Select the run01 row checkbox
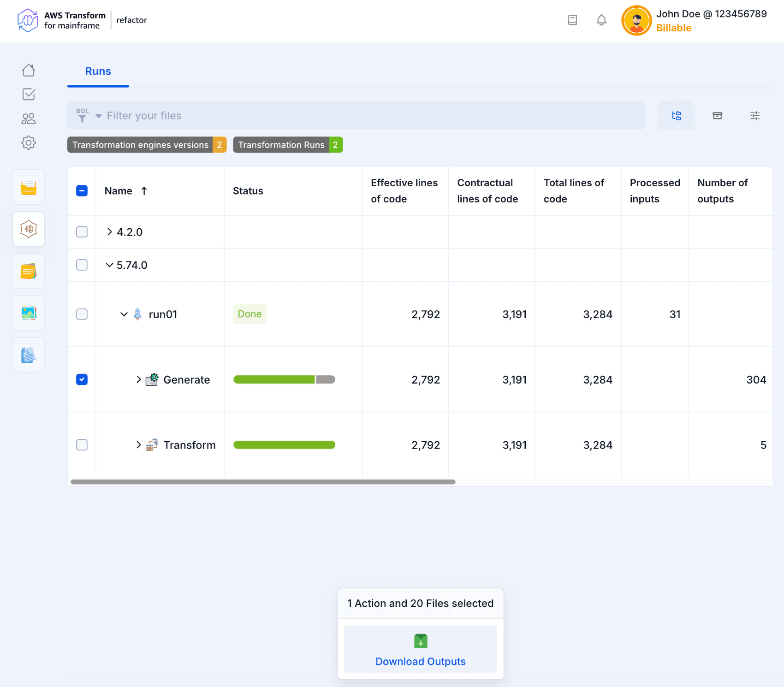This screenshot has width=784, height=687. coord(82,314)
